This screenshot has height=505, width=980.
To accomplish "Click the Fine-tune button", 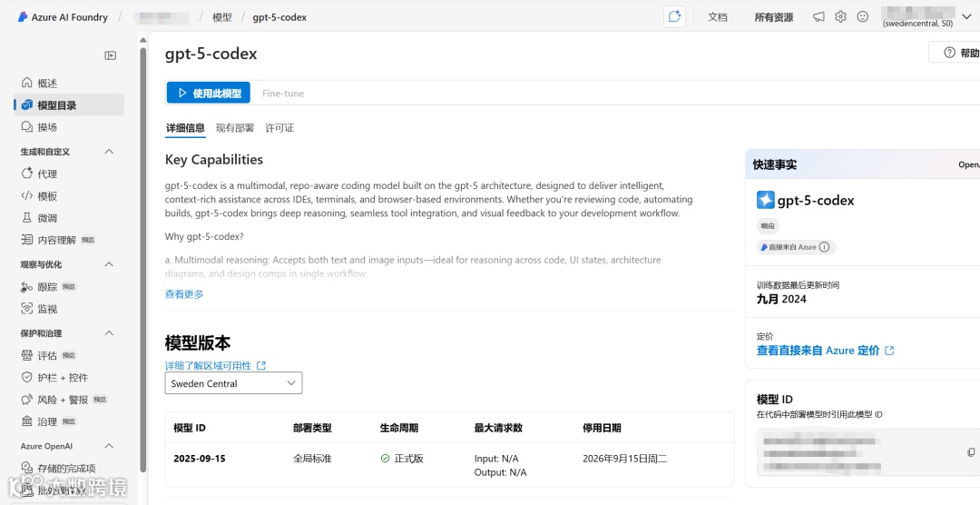I will click(283, 94).
